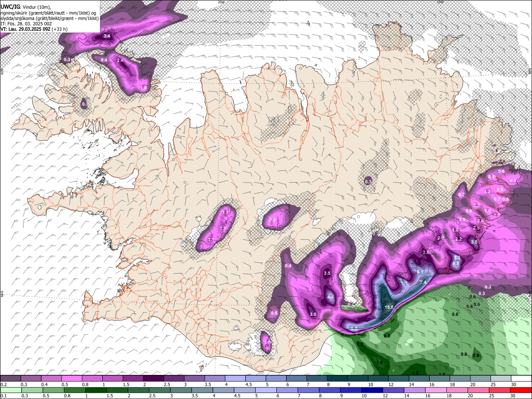Click the 1.8 rain value in the green area

(x=379, y=362)
